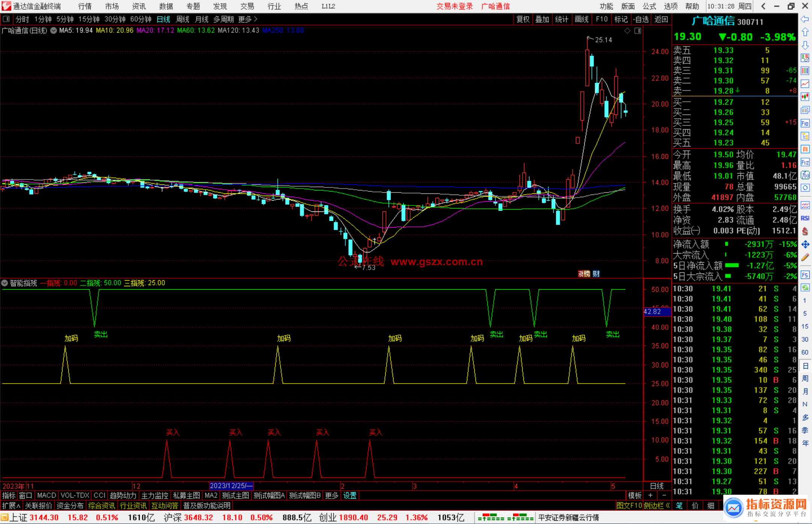Select the pencil drawing tool icon
This screenshot has width=812, height=524.
(x=805, y=257)
